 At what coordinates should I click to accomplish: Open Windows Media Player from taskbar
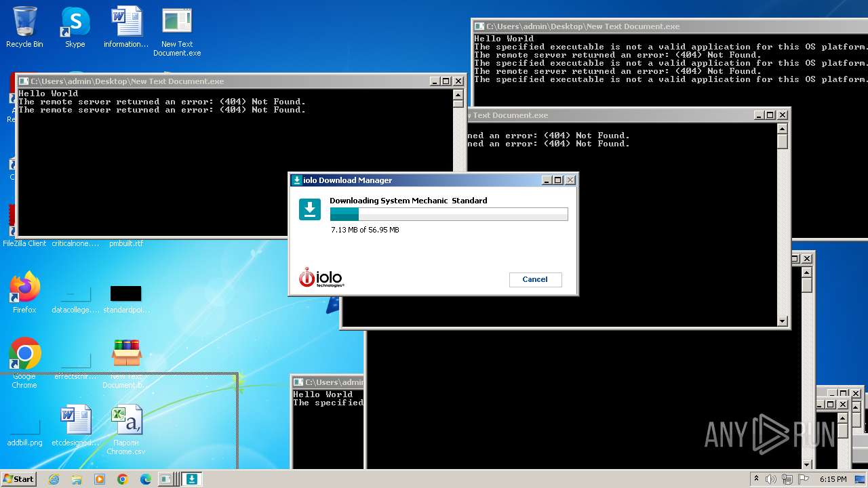(100, 479)
